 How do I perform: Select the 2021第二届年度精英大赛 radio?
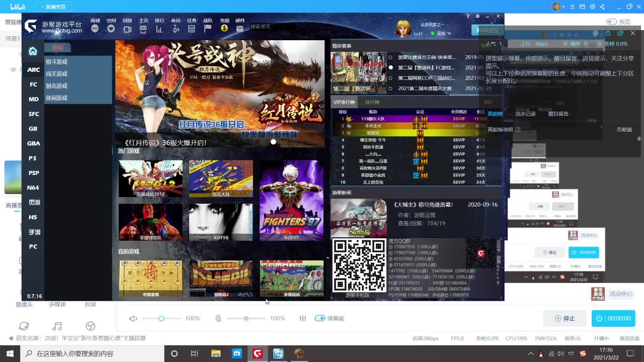tap(390, 88)
